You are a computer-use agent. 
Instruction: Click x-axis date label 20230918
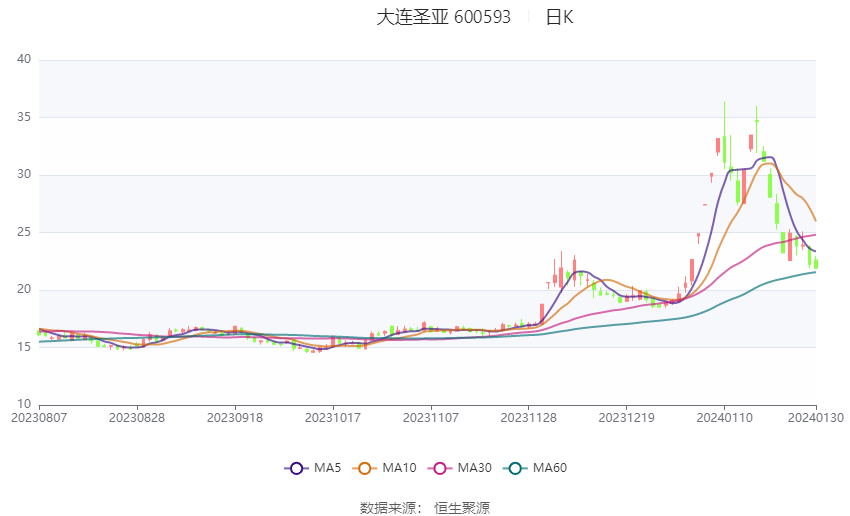(235, 418)
